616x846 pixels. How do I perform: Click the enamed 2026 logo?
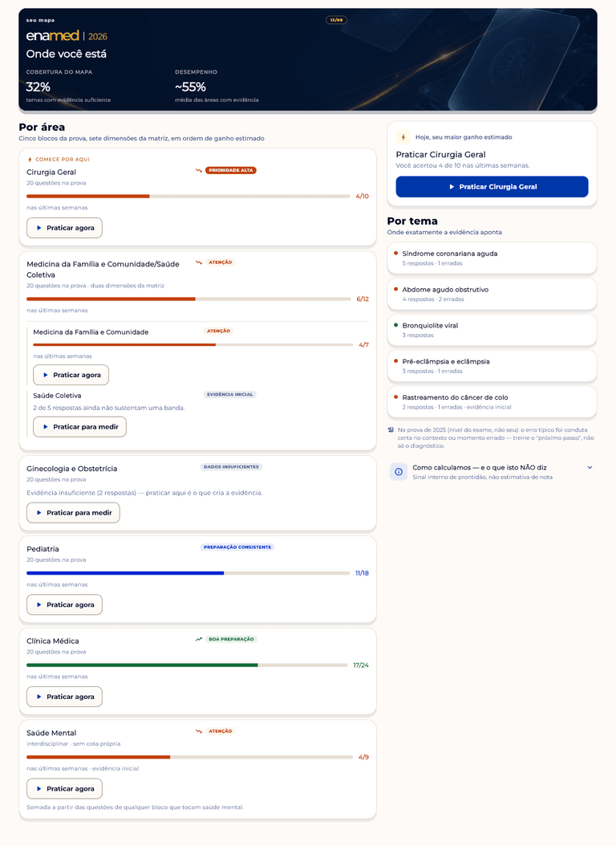[67, 36]
